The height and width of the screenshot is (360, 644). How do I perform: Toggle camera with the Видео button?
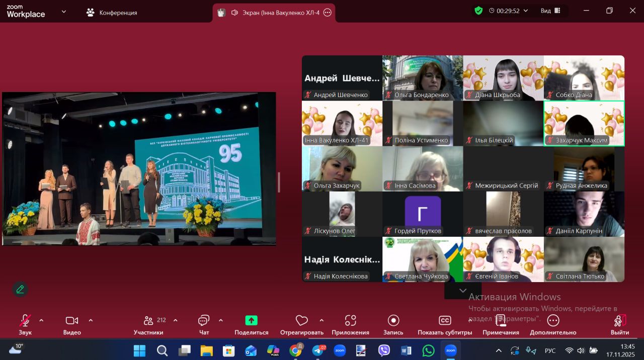(72, 321)
